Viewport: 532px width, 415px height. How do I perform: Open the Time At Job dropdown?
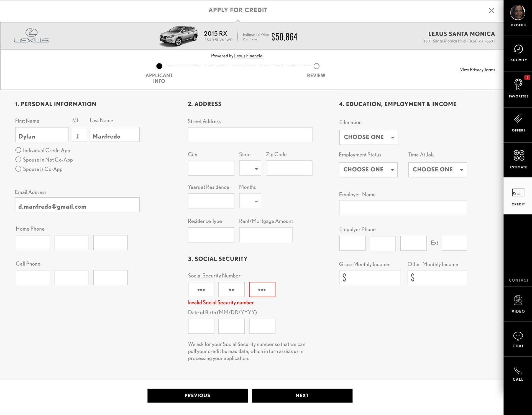(x=437, y=170)
